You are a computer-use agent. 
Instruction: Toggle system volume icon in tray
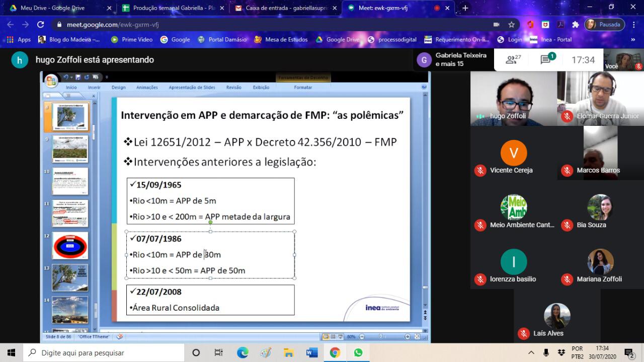pos(546,352)
